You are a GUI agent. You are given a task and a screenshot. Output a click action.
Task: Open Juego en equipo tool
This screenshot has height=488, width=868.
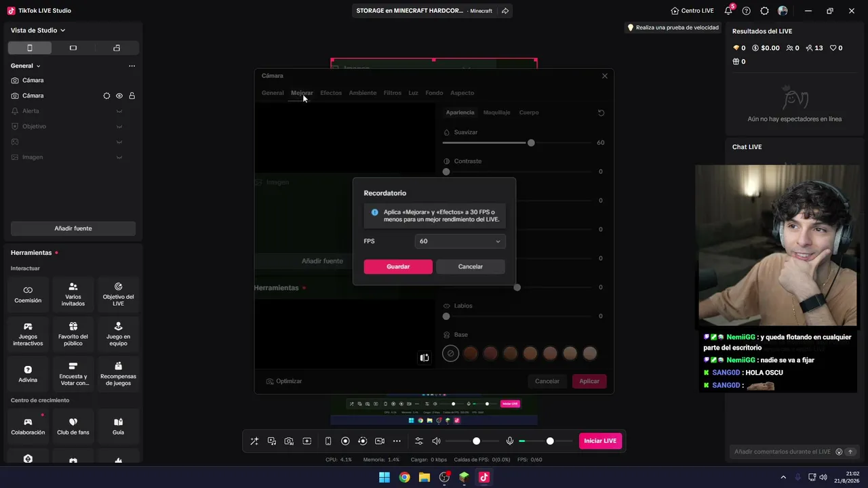pyautogui.click(x=118, y=334)
